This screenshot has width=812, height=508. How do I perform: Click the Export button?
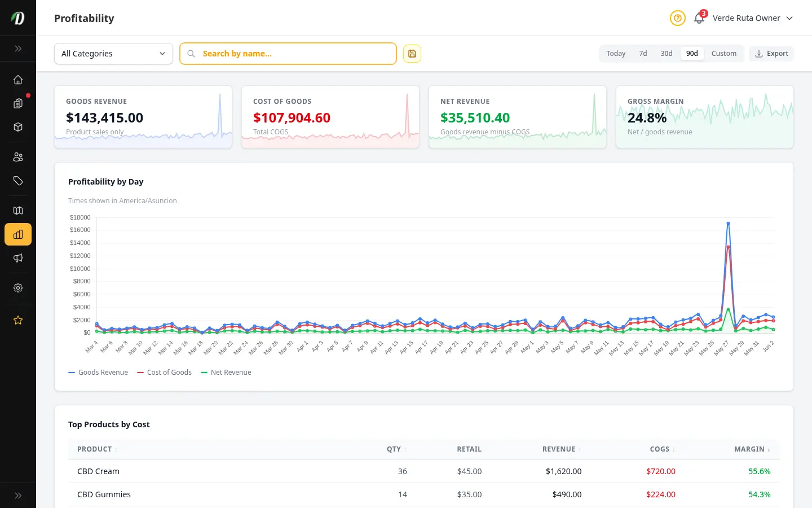(771, 54)
